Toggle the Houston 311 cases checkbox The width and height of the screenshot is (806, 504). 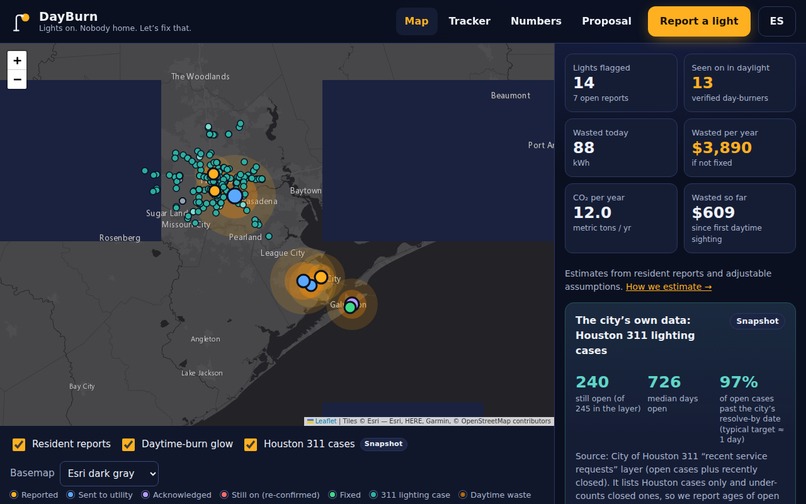click(x=250, y=444)
